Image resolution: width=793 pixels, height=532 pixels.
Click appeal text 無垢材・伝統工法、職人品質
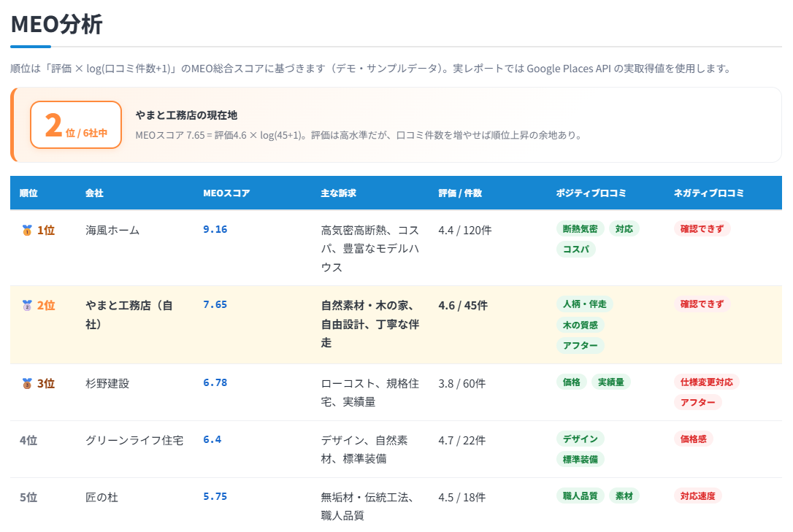[367, 506]
